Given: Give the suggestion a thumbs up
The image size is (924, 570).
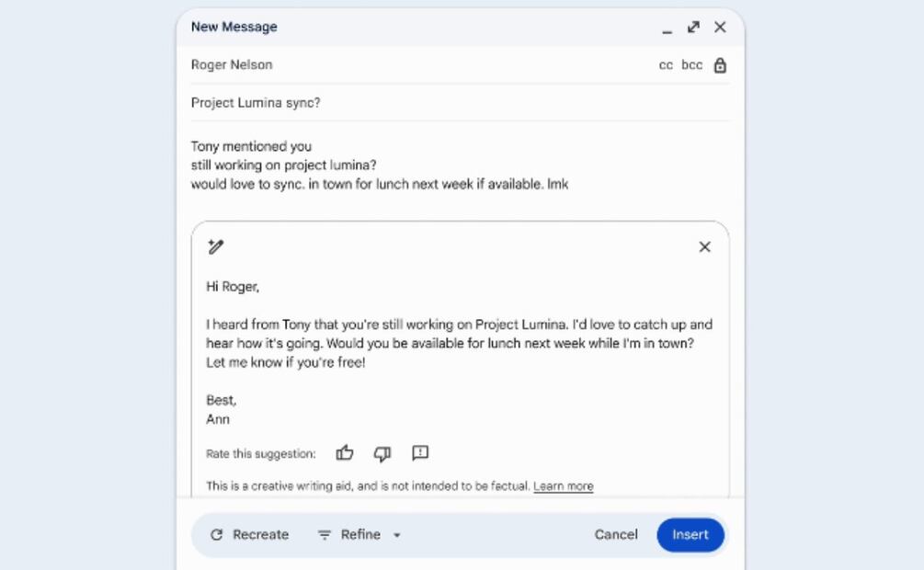Looking at the screenshot, I should click(345, 453).
